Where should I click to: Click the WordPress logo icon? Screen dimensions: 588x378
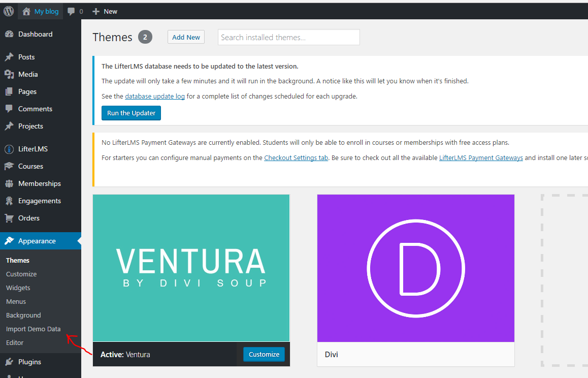[x=9, y=11]
